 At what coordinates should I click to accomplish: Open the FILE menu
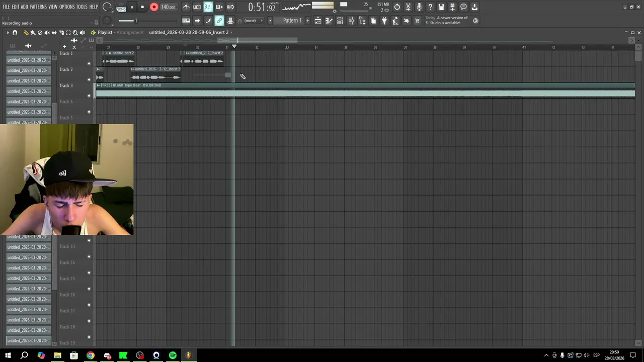6,7
